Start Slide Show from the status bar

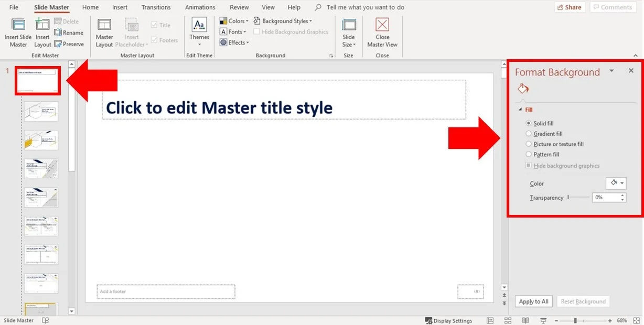(543, 320)
